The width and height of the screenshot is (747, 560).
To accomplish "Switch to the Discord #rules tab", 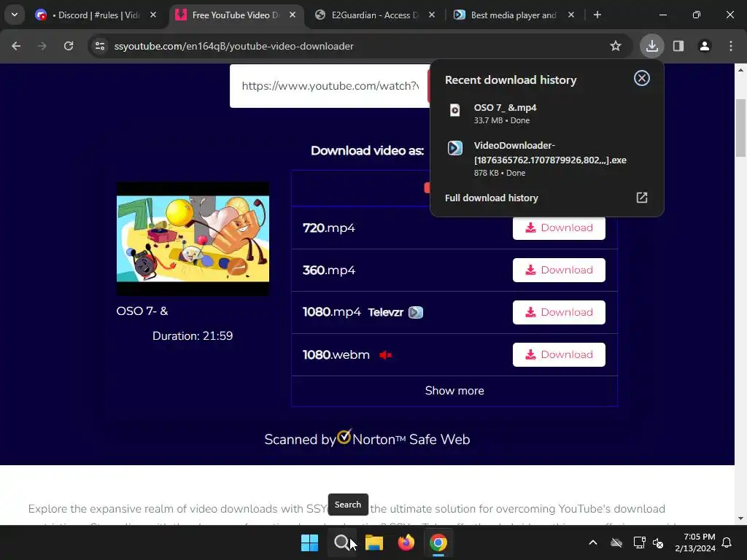I will coord(96,15).
